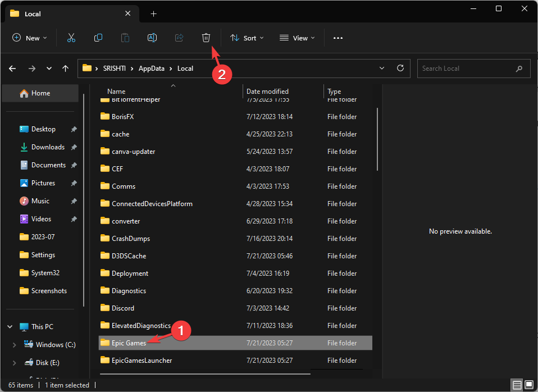Viewport: 538px width, 392px height.
Task: Expand the Windows (C:) drive node
Action: coord(15,345)
